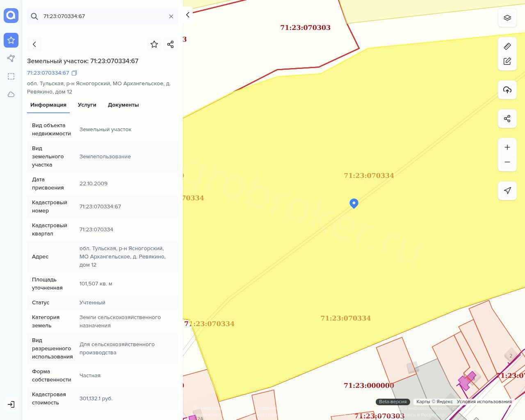Click the cloud upload icon on map

pyautogui.click(x=507, y=90)
